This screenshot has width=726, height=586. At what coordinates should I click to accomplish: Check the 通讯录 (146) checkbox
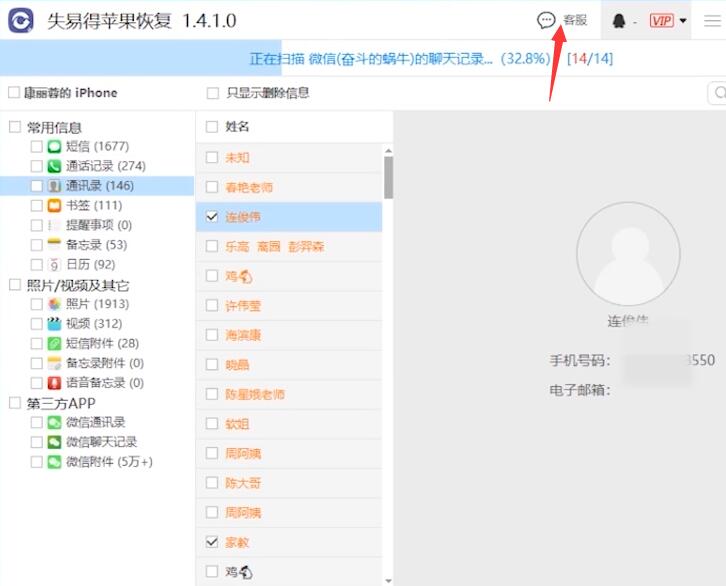(x=37, y=186)
